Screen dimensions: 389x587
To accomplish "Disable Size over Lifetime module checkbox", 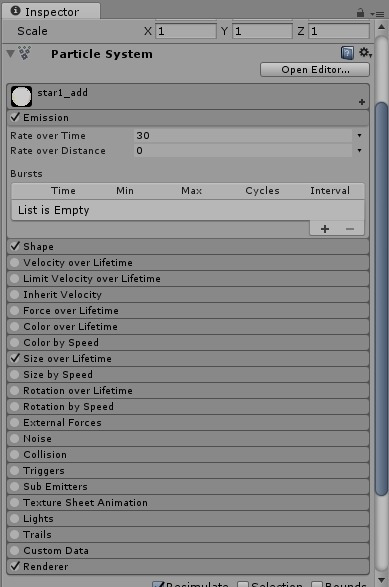I will 15,358.
